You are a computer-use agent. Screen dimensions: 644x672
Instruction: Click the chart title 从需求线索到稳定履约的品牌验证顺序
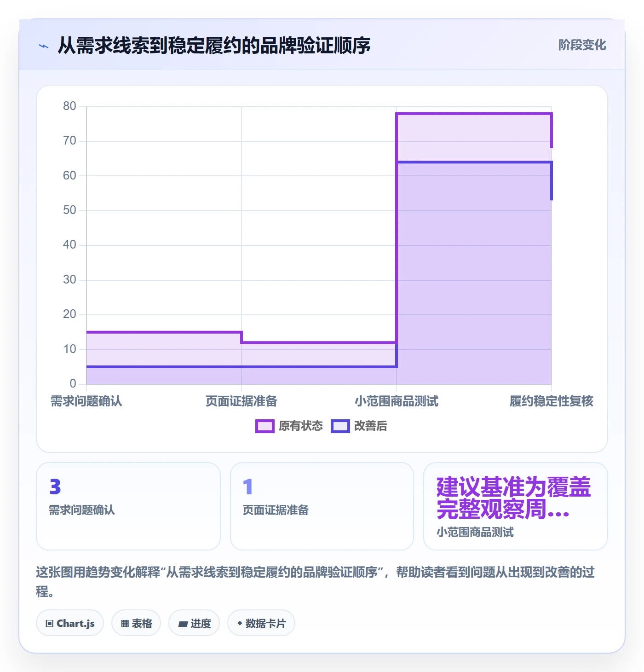(x=214, y=46)
